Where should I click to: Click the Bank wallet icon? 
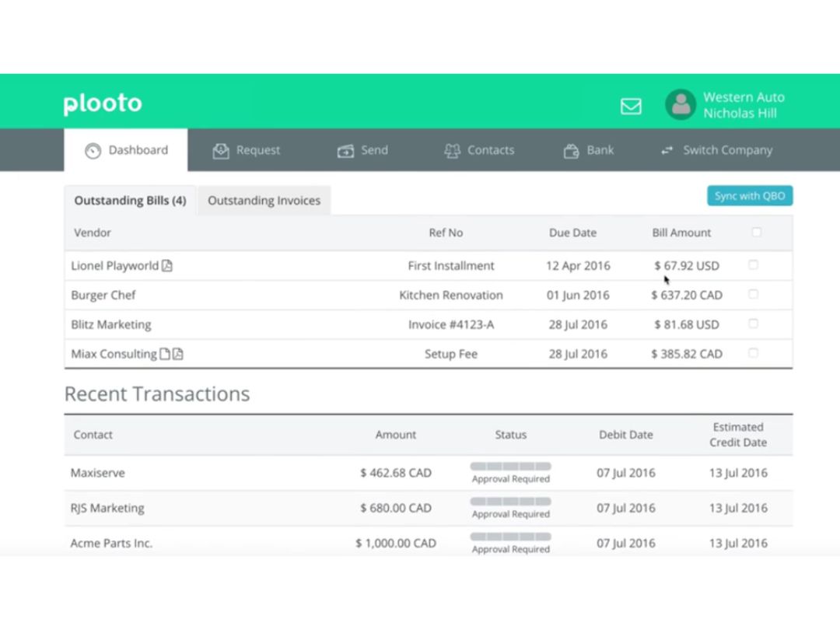pos(571,151)
